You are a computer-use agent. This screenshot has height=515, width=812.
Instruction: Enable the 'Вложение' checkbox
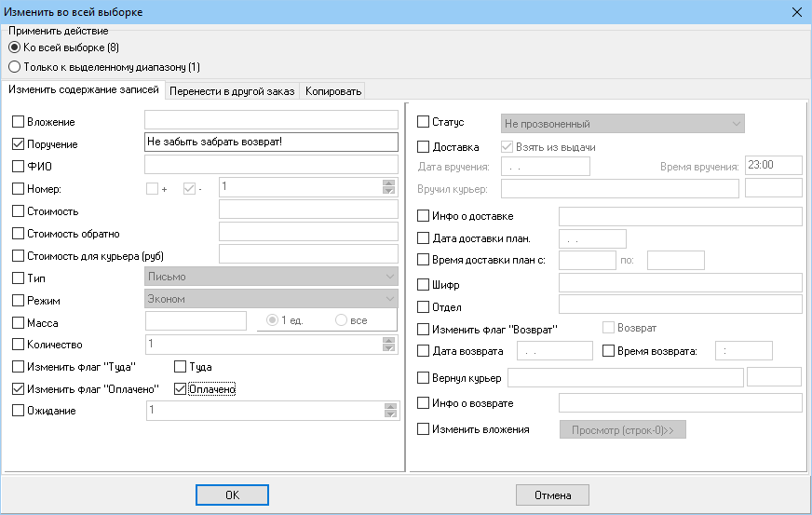point(18,122)
